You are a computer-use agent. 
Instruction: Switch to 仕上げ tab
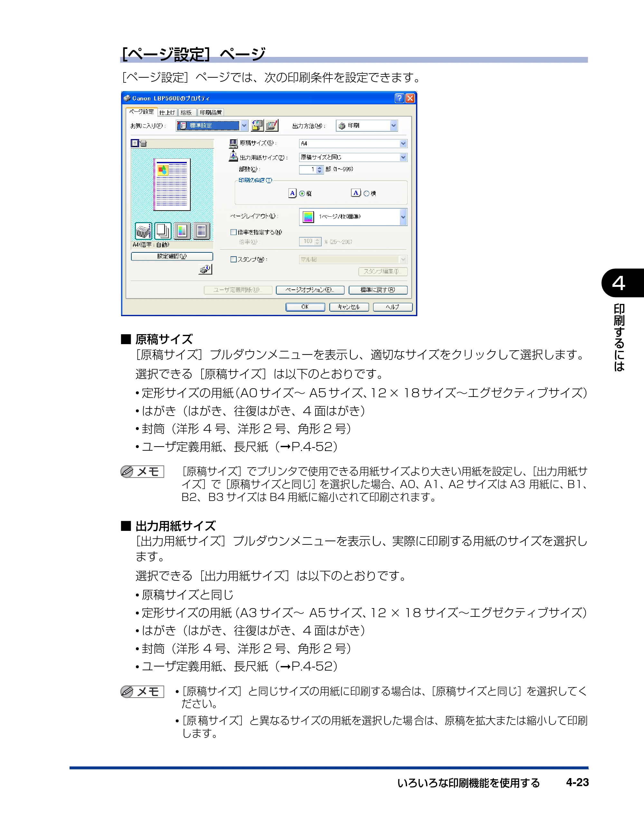pyautogui.click(x=167, y=112)
